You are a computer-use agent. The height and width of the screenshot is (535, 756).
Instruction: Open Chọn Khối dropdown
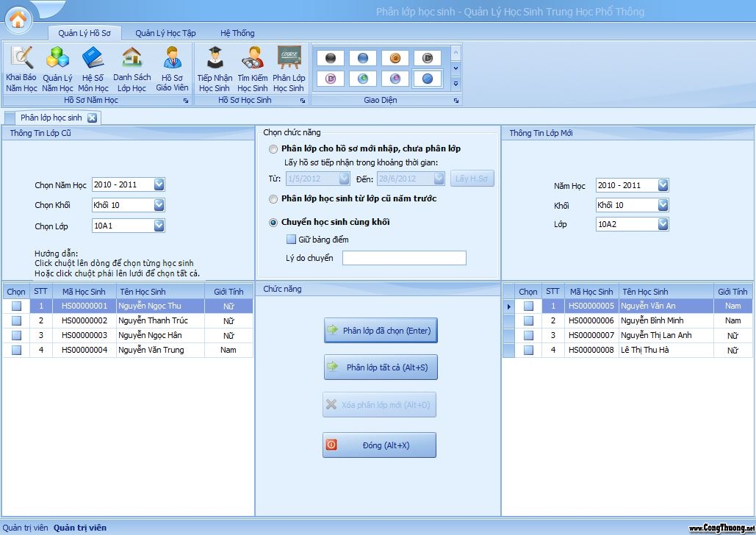159,205
